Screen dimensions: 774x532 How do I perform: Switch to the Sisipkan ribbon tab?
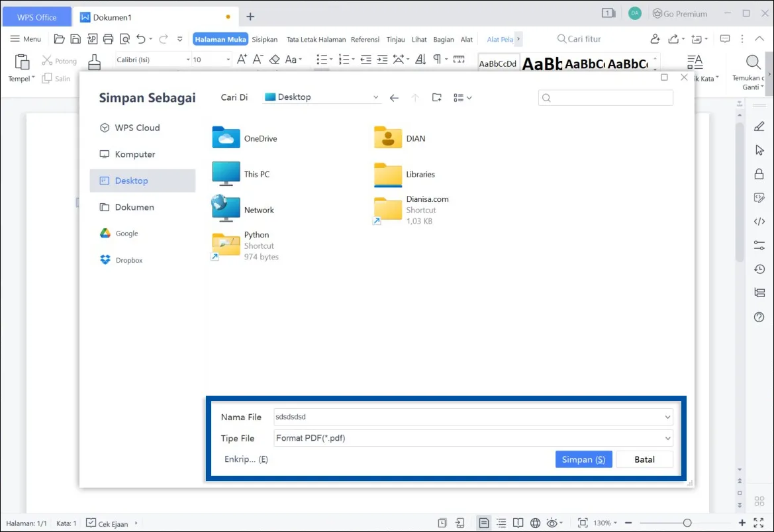click(264, 39)
